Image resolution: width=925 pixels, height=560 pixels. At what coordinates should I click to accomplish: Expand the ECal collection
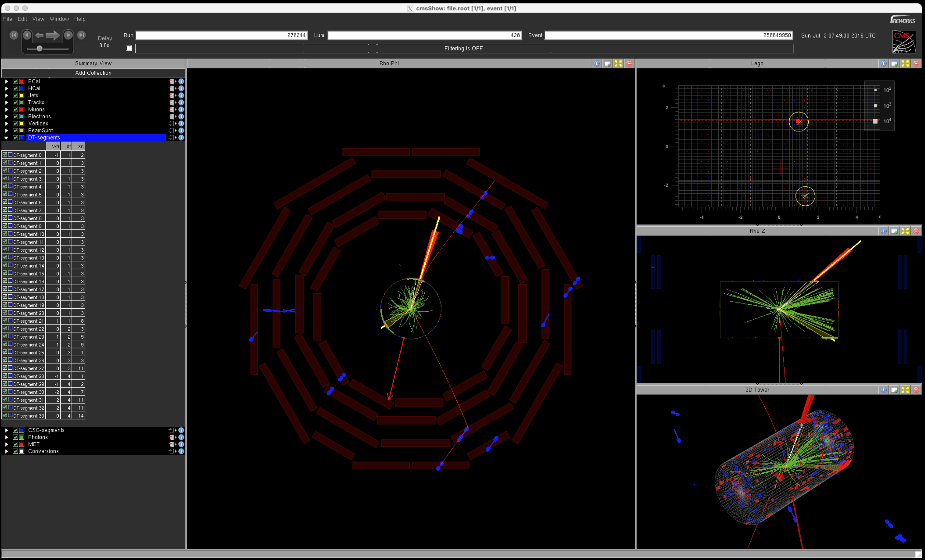click(x=7, y=81)
